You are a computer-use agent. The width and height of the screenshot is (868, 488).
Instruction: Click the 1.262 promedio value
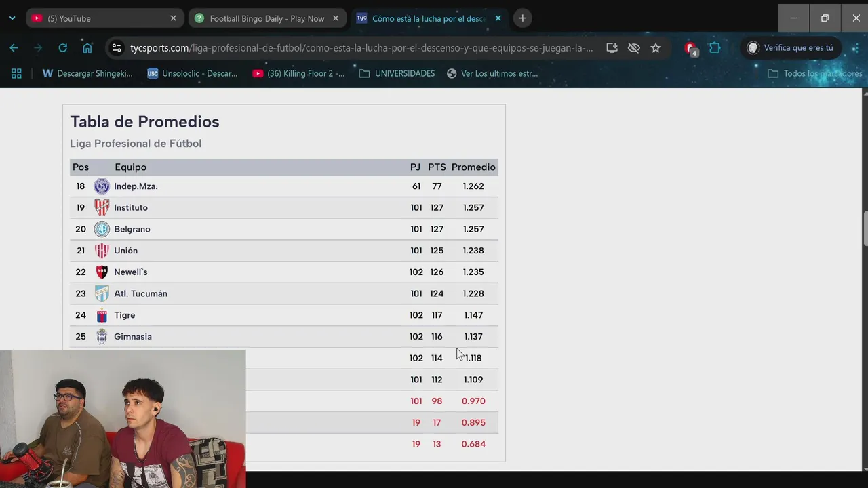coord(473,186)
